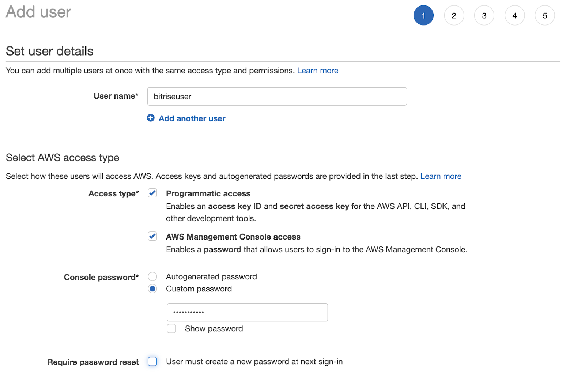Screen dimensions: 585x392
Task: Go to step 2 in wizard
Action: click(454, 15)
